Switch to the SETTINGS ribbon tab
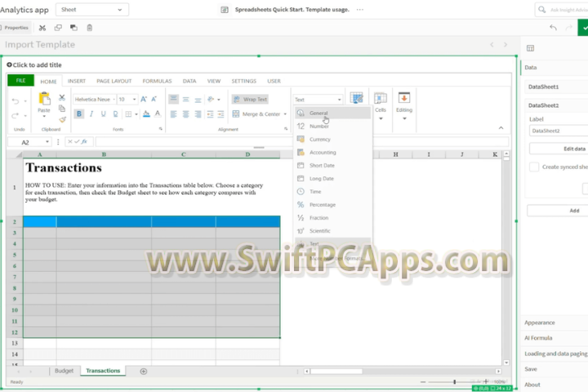 [243, 81]
